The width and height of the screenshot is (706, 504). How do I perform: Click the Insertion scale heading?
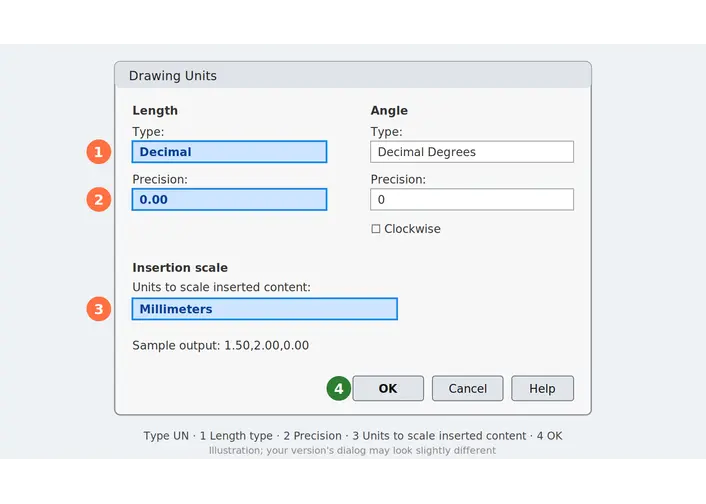pos(180,268)
